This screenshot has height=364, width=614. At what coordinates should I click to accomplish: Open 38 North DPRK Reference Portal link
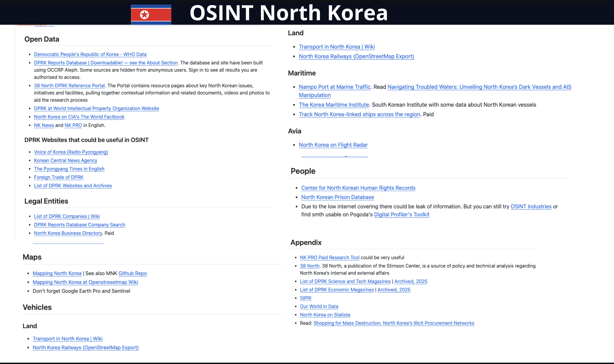click(x=69, y=85)
